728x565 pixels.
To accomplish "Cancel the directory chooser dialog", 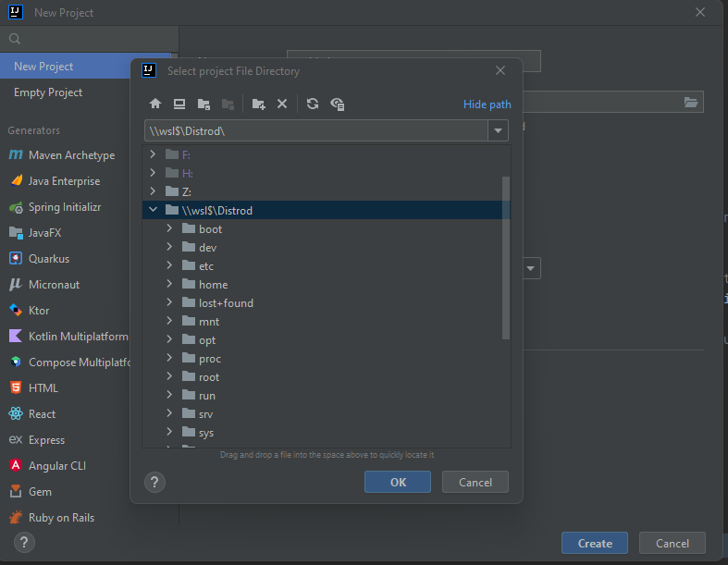I will point(475,483).
